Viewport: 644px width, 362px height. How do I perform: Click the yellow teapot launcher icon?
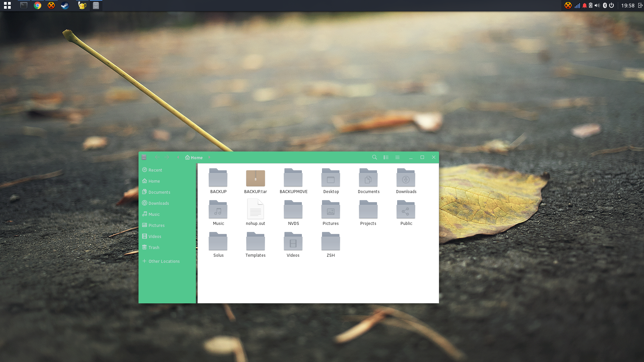(x=82, y=5)
